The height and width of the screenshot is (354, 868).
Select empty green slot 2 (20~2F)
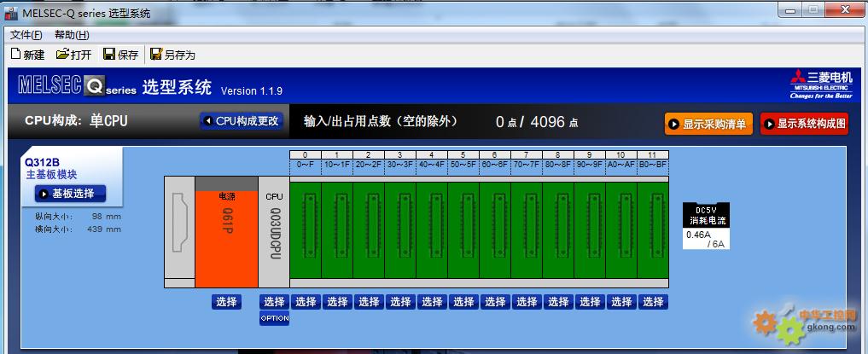click(369, 230)
